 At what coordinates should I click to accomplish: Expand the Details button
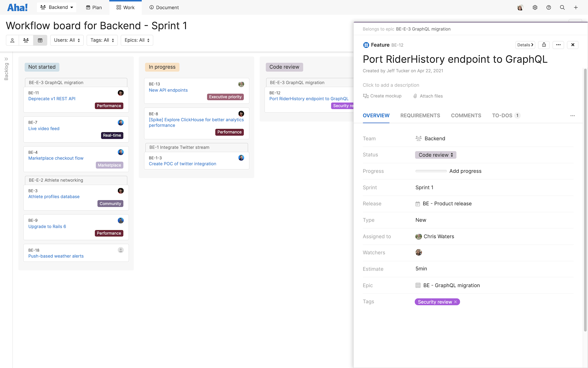tap(525, 45)
